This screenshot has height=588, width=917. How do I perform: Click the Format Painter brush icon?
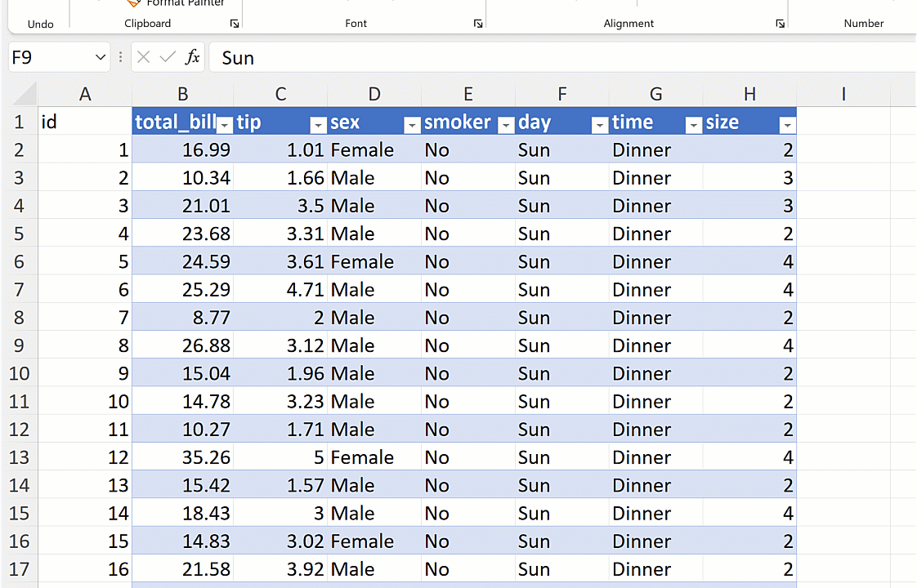pyautogui.click(x=134, y=3)
